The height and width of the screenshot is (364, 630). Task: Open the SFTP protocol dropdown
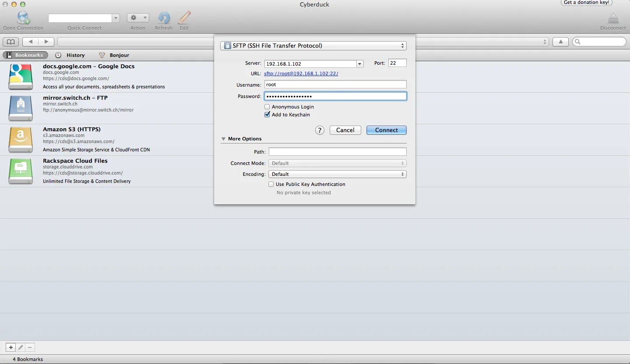313,45
